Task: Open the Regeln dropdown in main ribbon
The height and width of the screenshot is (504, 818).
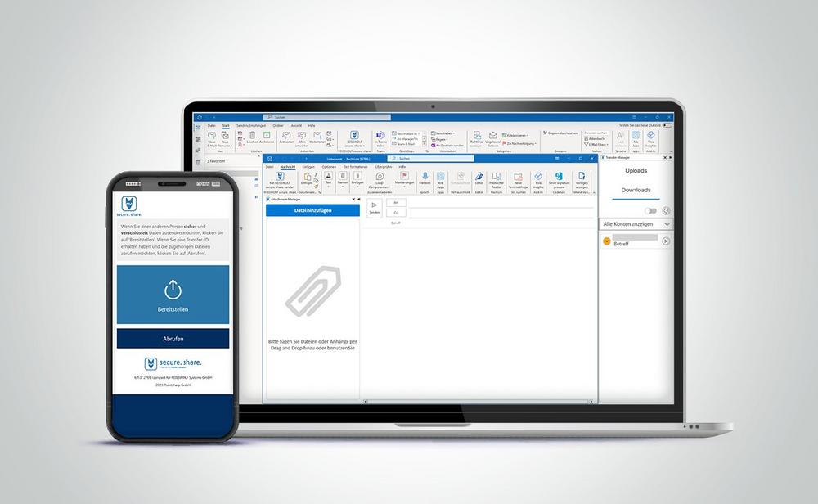Action: [x=439, y=139]
